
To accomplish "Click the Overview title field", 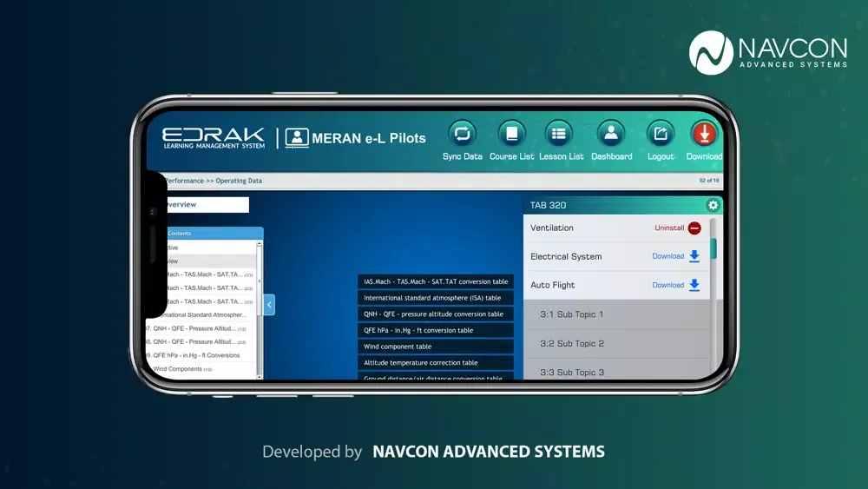I will 208,204.
